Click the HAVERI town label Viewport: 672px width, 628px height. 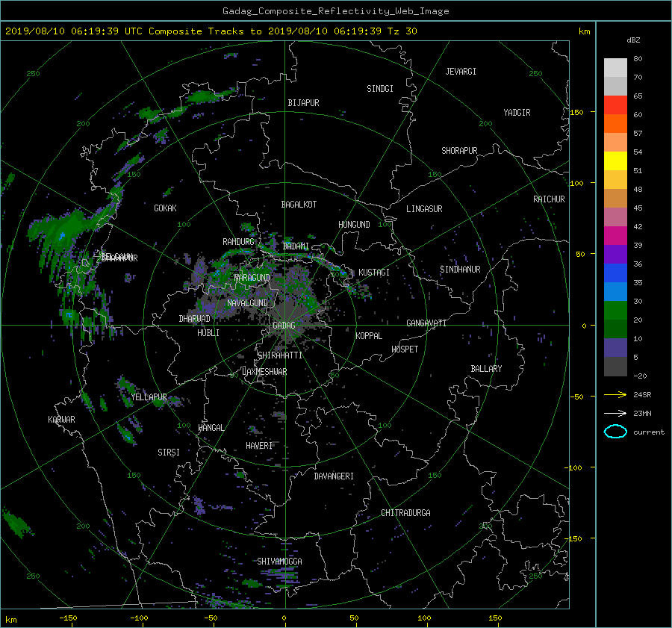tap(259, 447)
